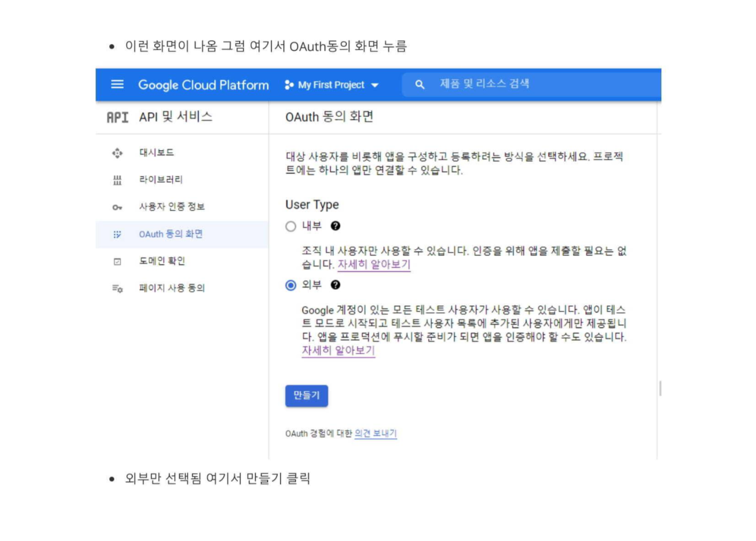This screenshot has width=756, height=541.
Task: Click the key icon for 사용자 인증 정보
Action: [x=117, y=207]
